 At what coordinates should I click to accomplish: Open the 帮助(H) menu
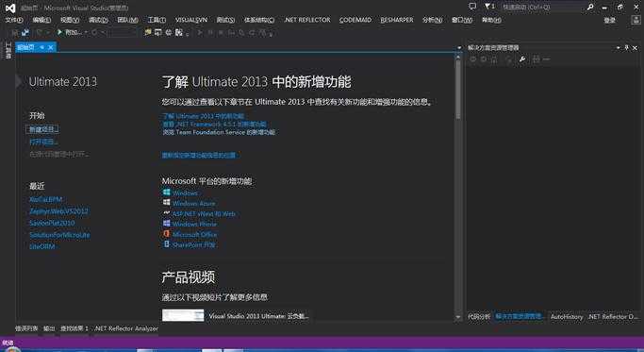491,20
